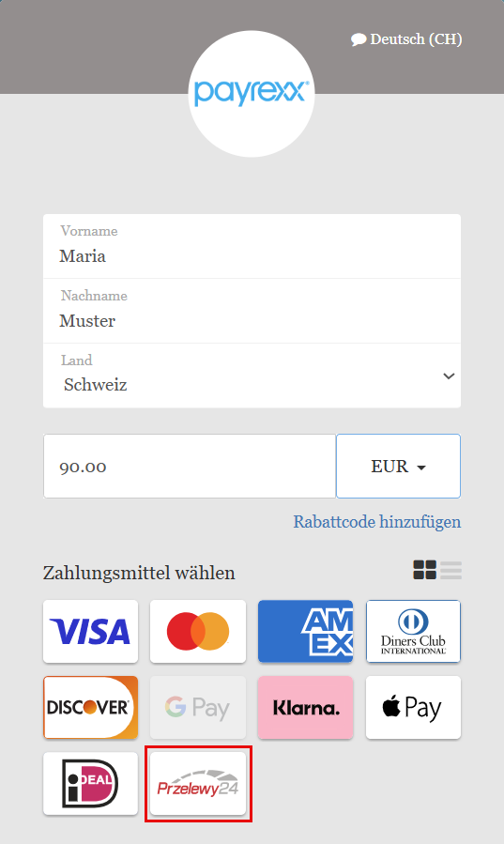
Task: Focus the Nachname input field
Action: (x=252, y=311)
